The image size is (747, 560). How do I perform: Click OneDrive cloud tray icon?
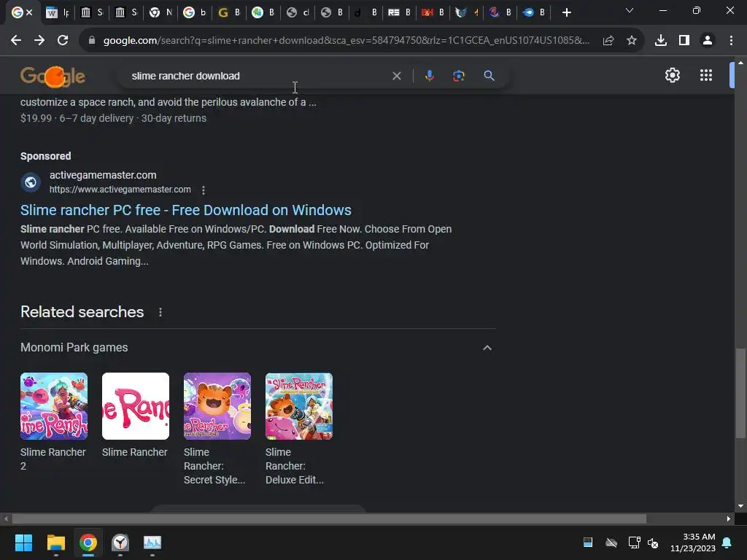[x=611, y=542]
